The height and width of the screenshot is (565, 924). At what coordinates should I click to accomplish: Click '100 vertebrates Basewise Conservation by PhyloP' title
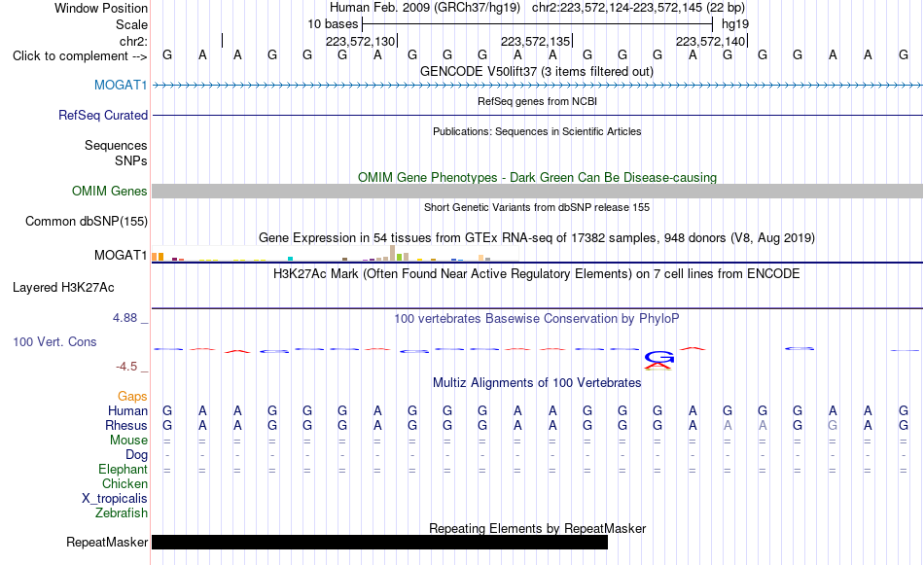pyautogui.click(x=537, y=319)
